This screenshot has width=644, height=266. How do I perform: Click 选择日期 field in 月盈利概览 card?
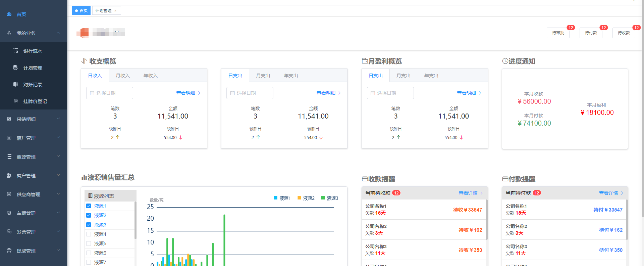click(390, 93)
